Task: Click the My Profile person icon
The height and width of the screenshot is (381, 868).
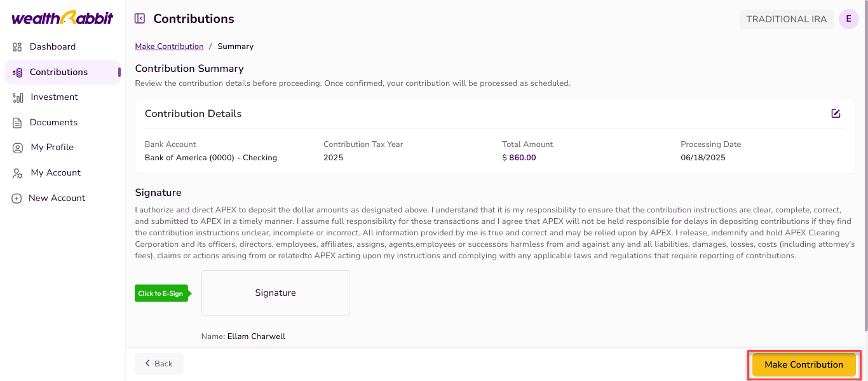Action: [18, 148]
